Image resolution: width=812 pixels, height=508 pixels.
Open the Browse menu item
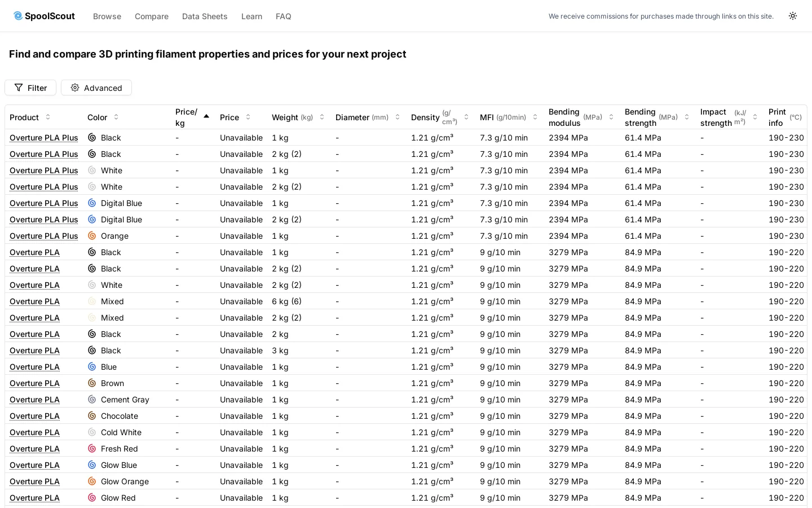pos(107,16)
